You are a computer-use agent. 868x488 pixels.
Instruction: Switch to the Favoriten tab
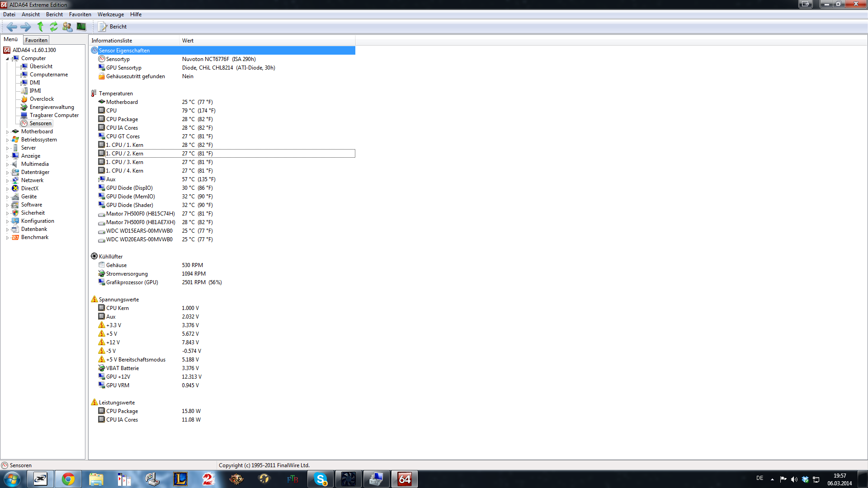pyautogui.click(x=36, y=40)
